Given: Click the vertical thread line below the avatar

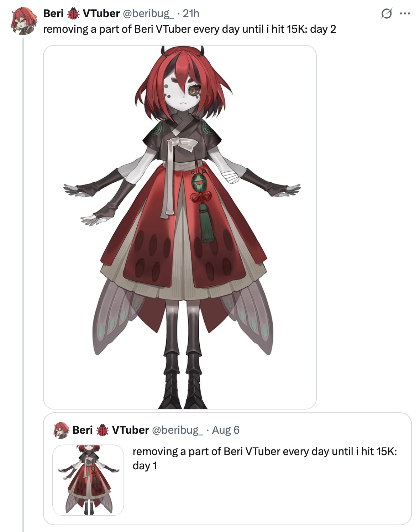Looking at the screenshot, I should tap(23, 285).
